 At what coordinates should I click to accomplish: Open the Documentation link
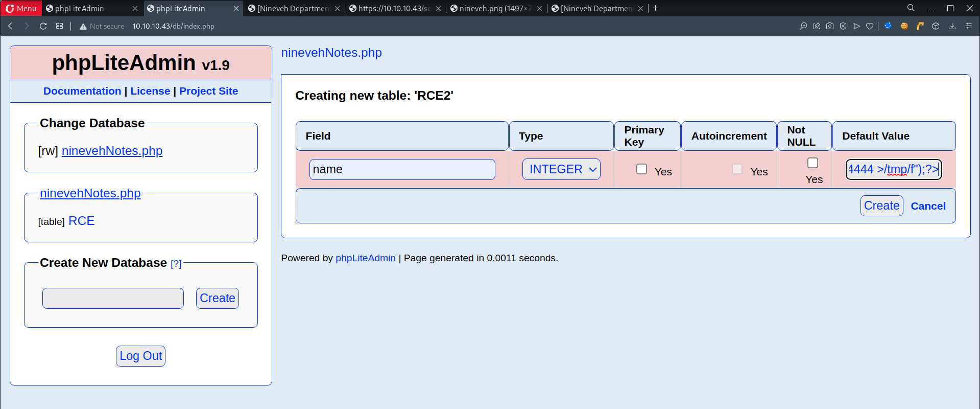(x=82, y=91)
